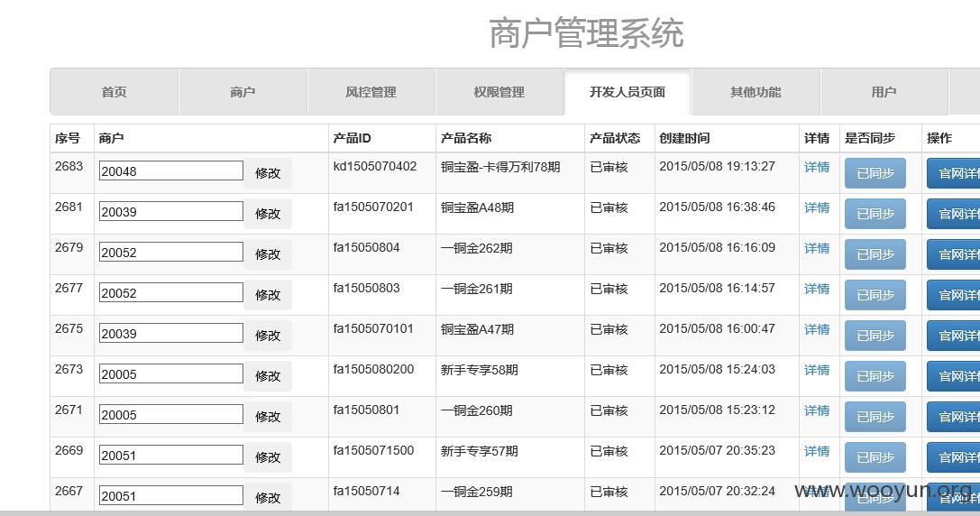Click merchant input field in row 2675

(170, 334)
